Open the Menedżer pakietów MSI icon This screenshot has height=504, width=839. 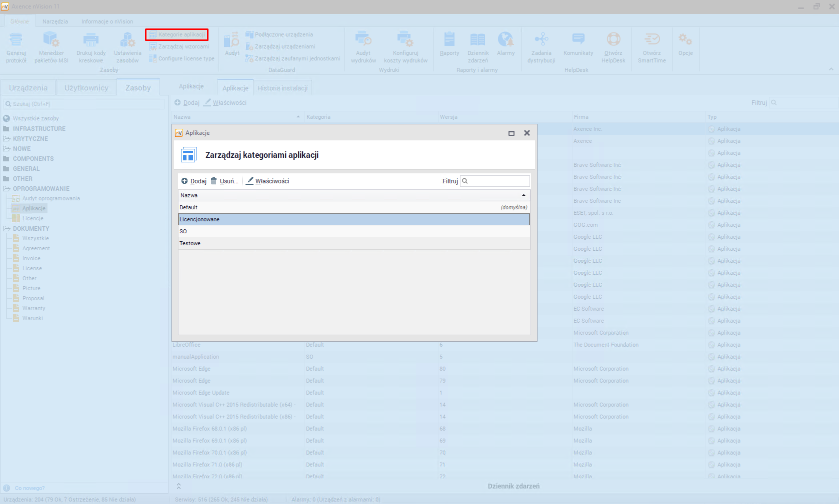point(51,40)
